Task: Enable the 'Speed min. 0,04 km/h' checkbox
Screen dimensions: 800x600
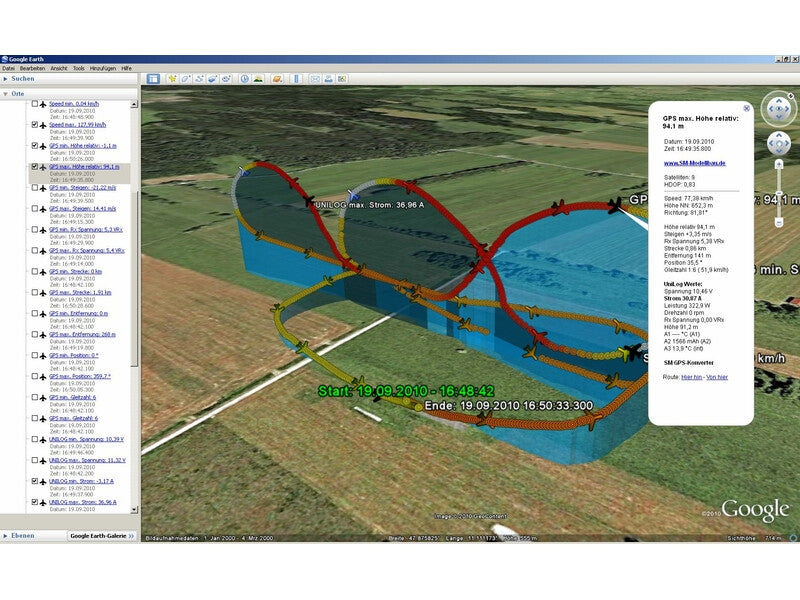Action: click(35, 104)
